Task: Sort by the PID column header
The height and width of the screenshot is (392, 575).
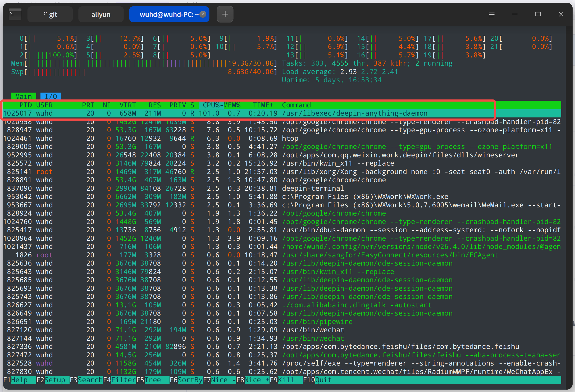Action: [x=26, y=105]
